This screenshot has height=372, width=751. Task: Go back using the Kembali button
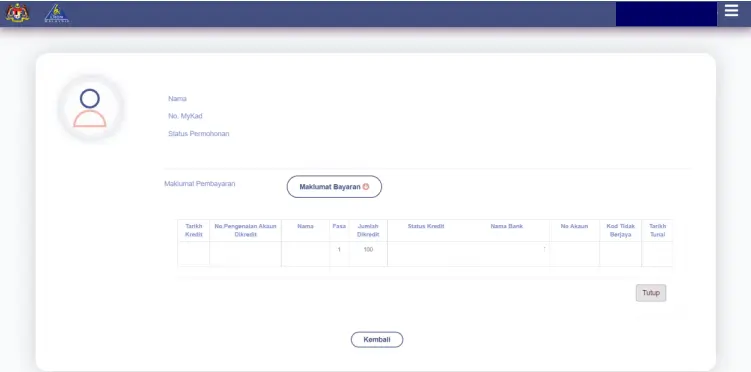[x=377, y=339]
